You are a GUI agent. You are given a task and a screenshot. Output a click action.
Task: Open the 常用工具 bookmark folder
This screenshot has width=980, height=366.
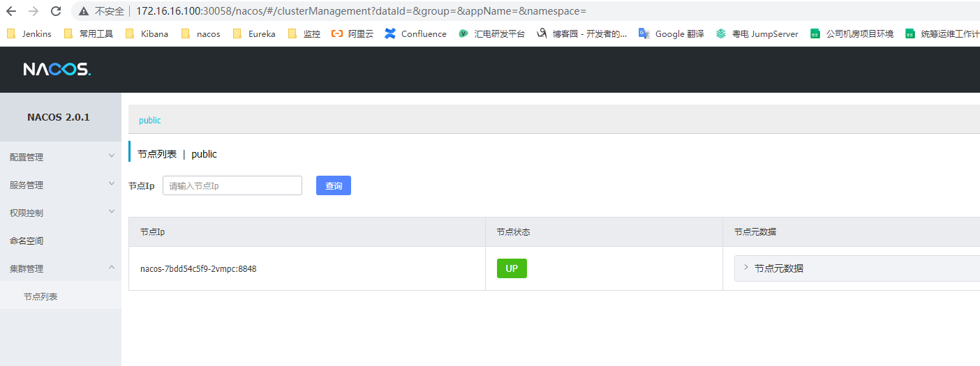[88, 33]
